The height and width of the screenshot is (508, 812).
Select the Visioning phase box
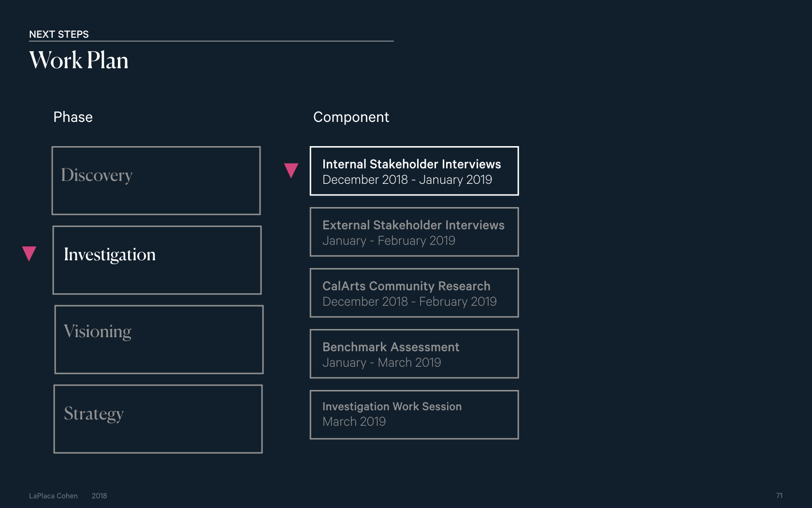point(159,339)
